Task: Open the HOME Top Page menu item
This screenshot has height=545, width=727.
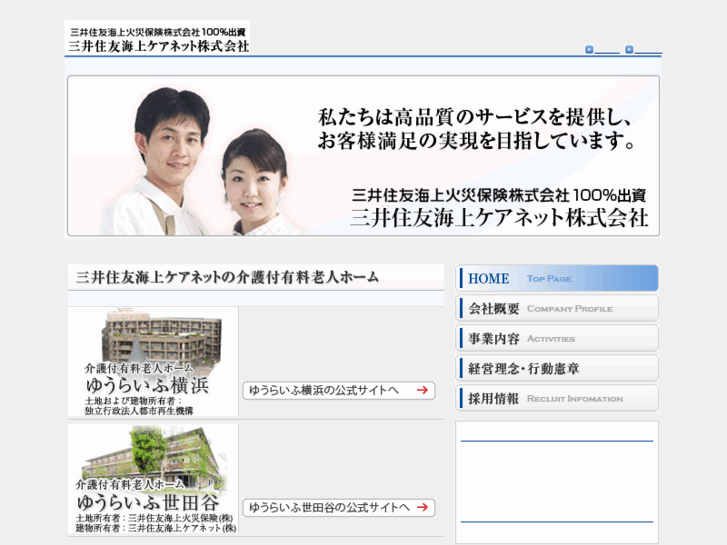Action: (x=557, y=278)
